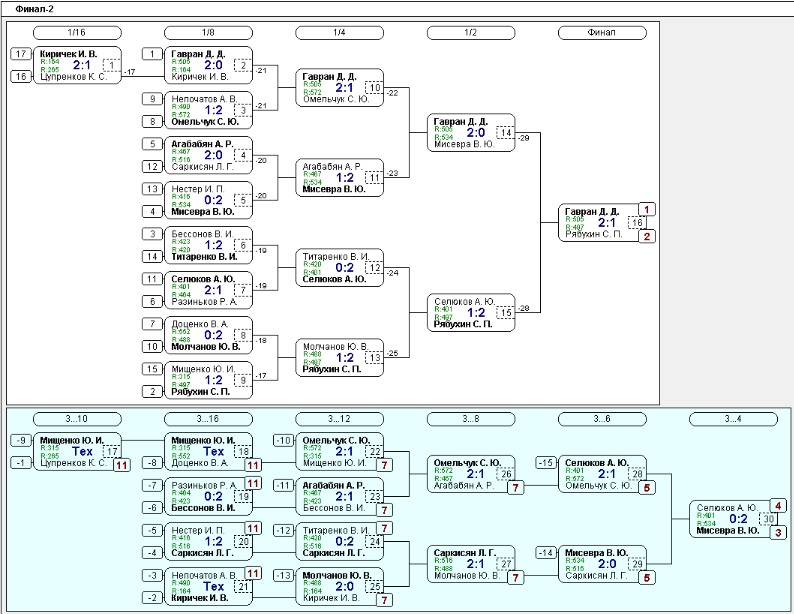Open match number 12 dashed box in quarterfinals
Image resolution: width=794 pixels, height=614 pixels.
point(374,268)
